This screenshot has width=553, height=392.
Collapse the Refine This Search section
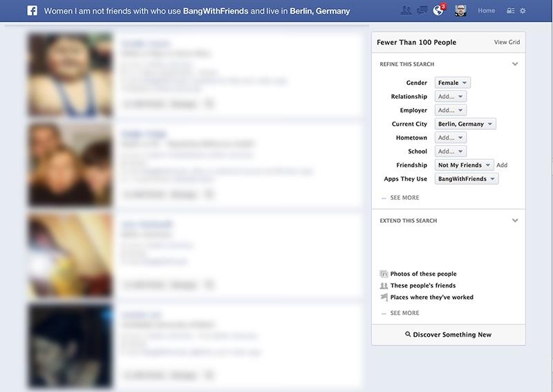point(515,64)
